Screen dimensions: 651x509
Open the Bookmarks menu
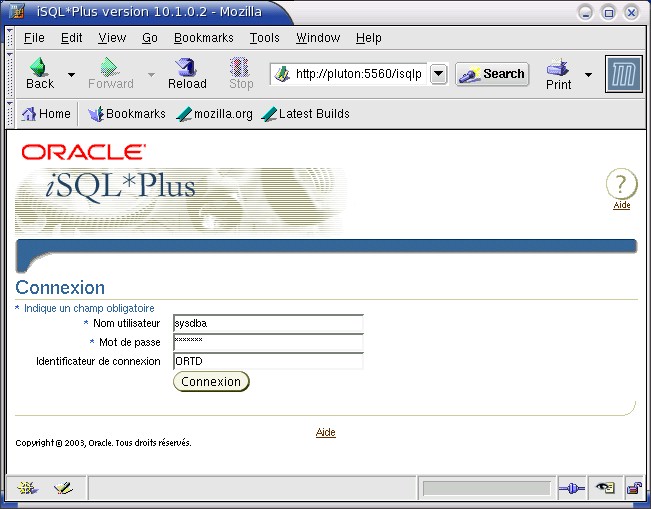coord(203,38)
